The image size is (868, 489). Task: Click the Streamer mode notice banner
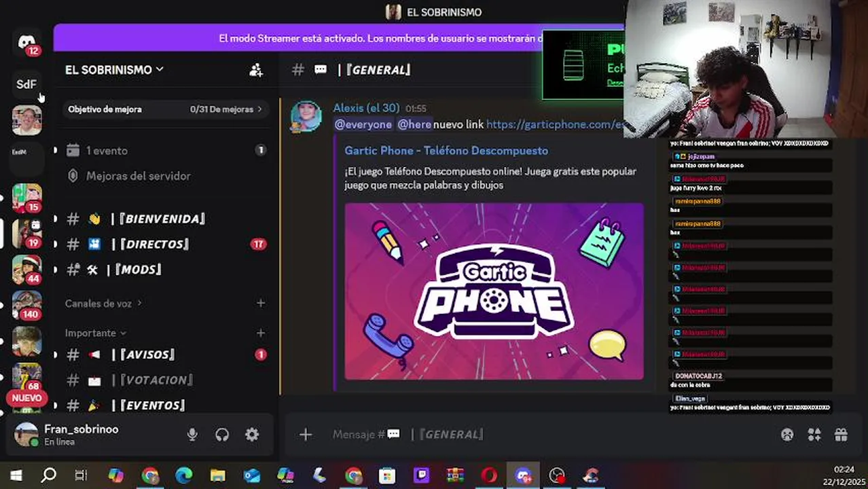click(x=340, y=39)
